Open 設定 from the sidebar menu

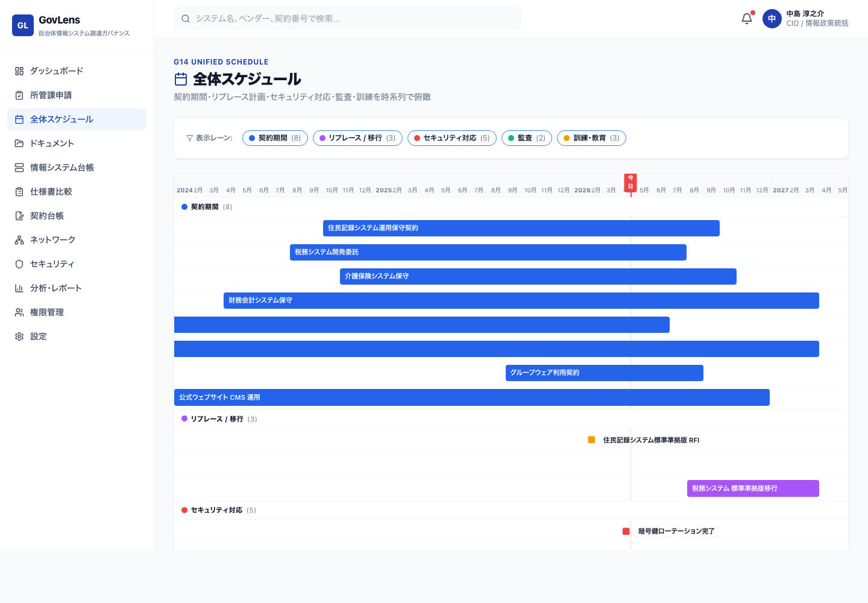point(39,336)
